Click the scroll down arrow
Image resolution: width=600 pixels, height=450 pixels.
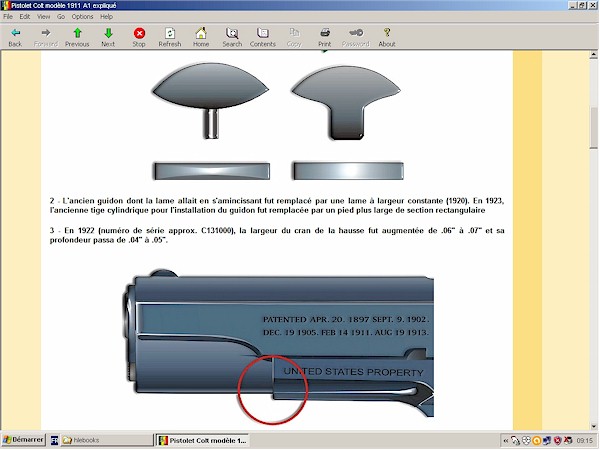coord(593,426)
